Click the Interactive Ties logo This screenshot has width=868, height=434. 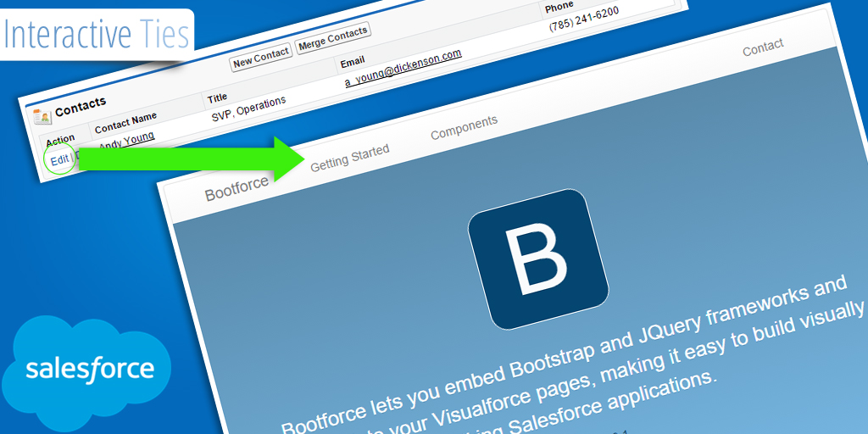point(95,34)
